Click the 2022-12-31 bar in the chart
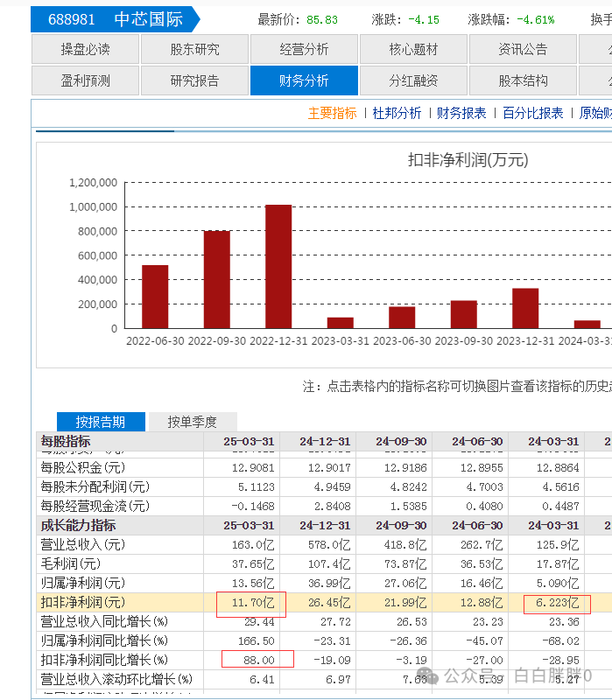 (x=278, y=267)
